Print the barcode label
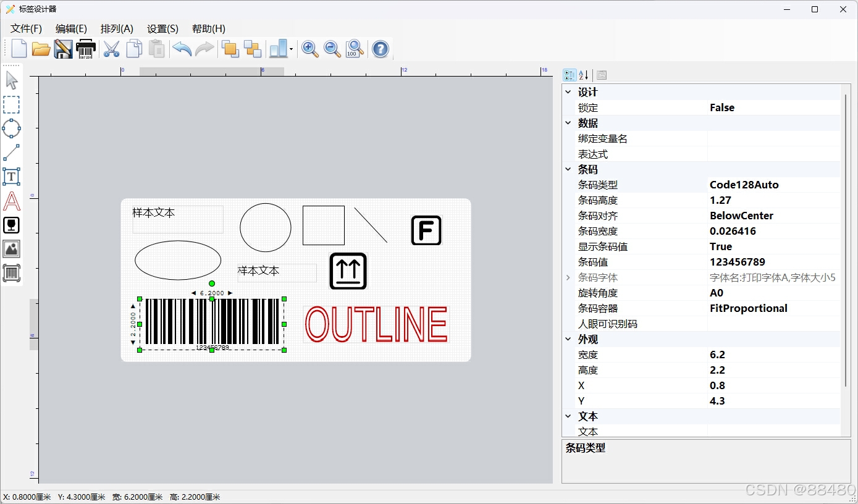 (86, 49)
